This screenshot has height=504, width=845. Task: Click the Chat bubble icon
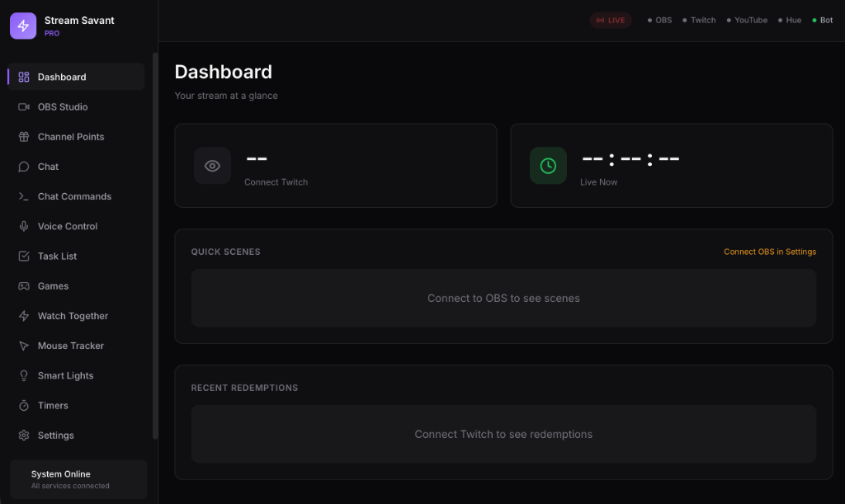(24, 166)
